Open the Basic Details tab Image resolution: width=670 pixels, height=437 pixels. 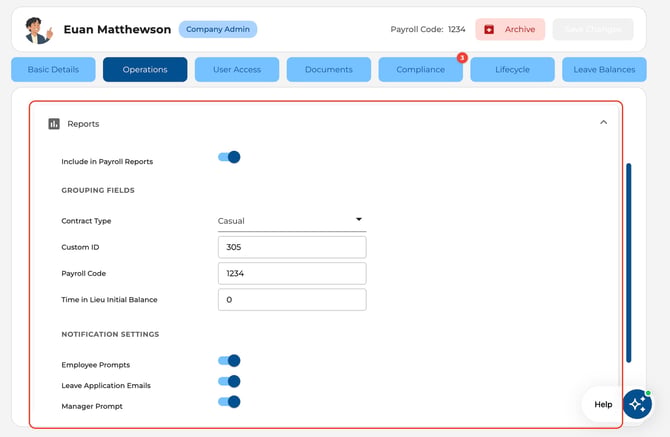pyautogui.click(x=53, y=69)
